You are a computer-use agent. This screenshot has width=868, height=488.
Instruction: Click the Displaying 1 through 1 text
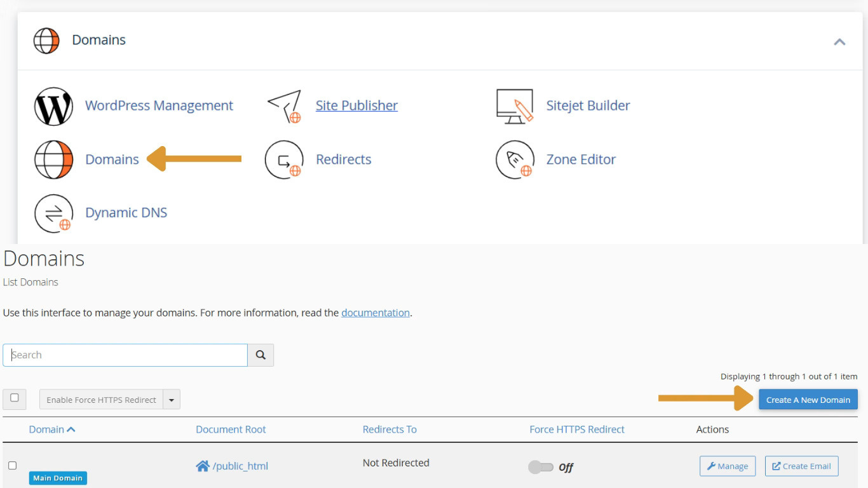tap(789, 376)
